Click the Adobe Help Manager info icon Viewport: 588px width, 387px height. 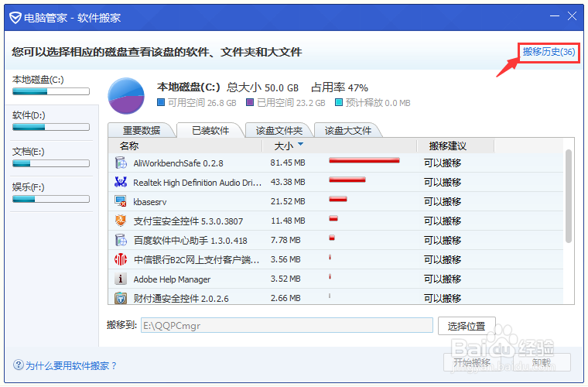[121, 279]
